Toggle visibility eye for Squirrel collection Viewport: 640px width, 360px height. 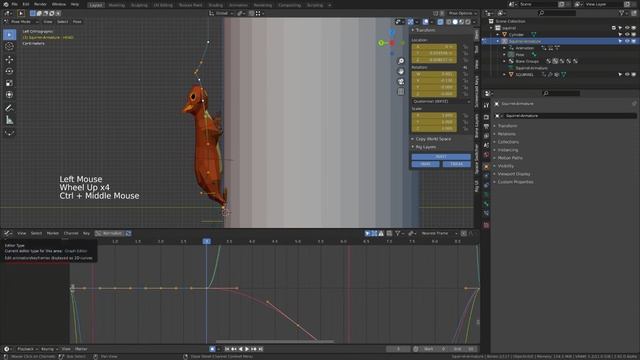coord(627,28)
